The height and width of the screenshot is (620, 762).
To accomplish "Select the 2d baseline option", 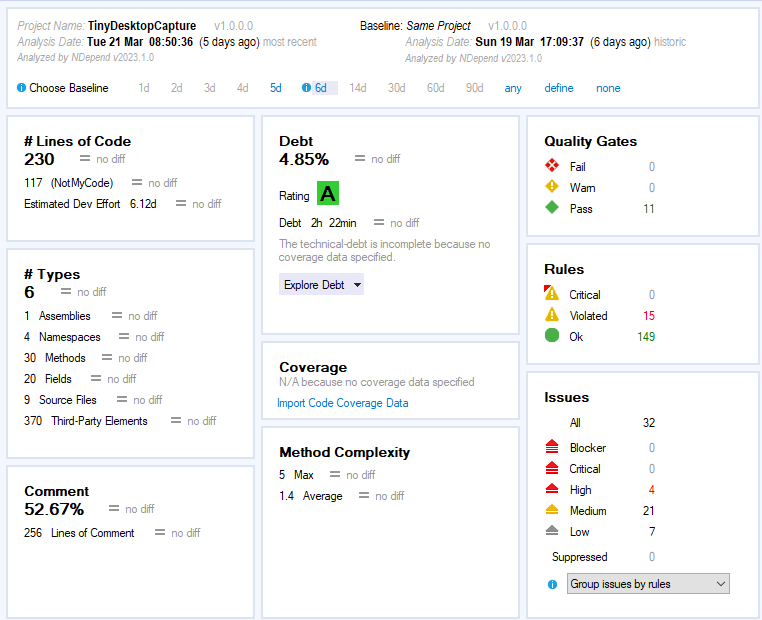I will coord(176,88).
